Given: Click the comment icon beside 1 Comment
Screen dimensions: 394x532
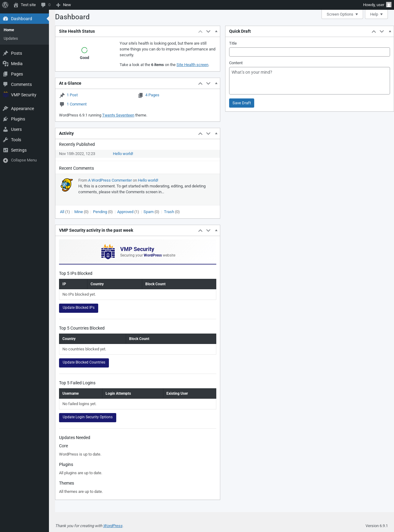Looking at the screenshot, I should click(x=62, y=104).
